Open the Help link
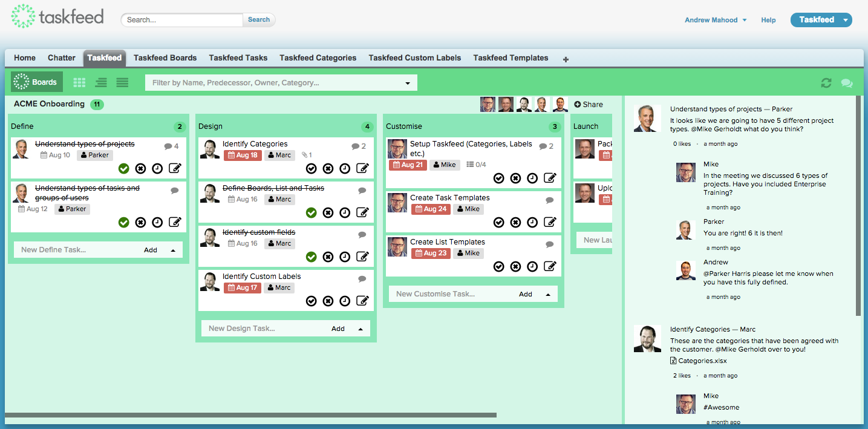Image resolution: width=868 pixels, height=429 pixels. (768, 20)
